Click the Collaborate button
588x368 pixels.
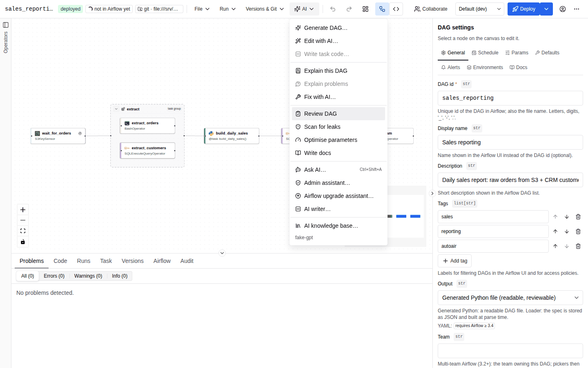431,9
